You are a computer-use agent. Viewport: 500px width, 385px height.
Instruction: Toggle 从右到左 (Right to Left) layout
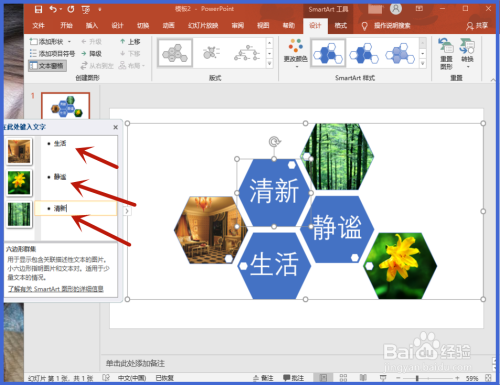[x=97, y=66]
